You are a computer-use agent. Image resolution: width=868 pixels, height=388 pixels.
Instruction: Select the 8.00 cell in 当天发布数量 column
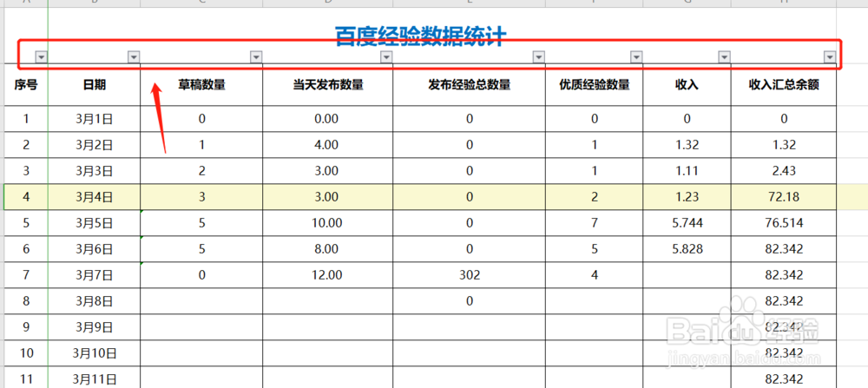pyautogui.click(x=328, y=249)
